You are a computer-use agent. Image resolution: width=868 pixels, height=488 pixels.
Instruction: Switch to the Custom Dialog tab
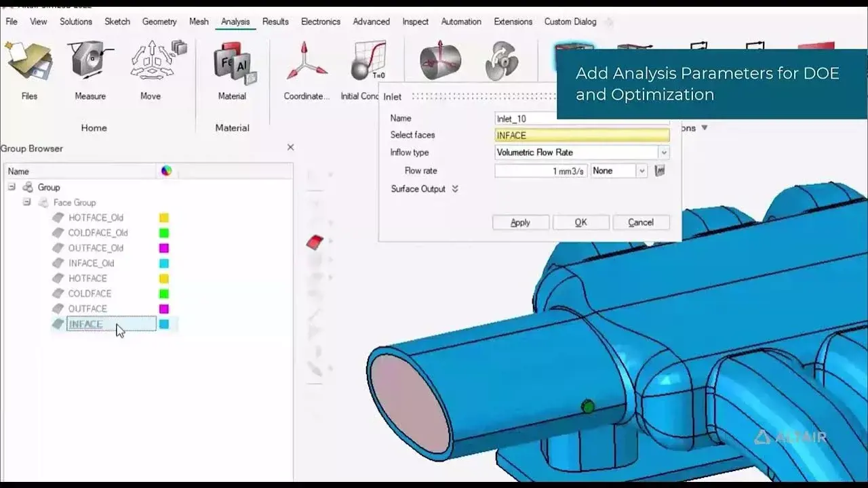[570, 22]
